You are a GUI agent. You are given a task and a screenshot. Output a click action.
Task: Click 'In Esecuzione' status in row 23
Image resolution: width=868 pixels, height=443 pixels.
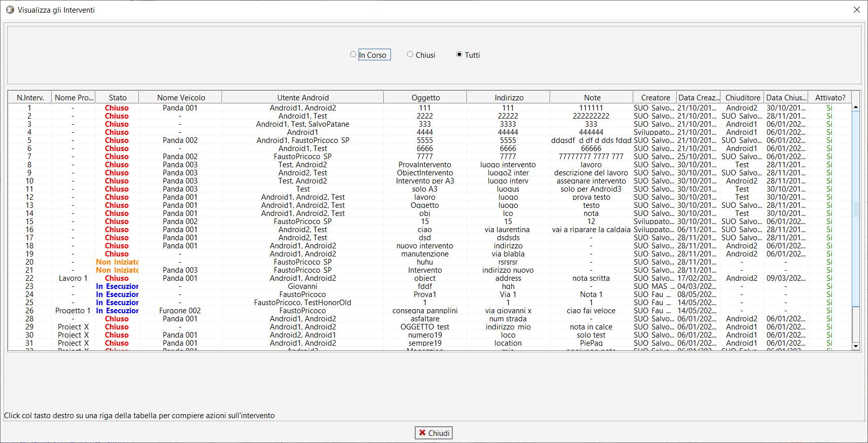click(117, 286)
